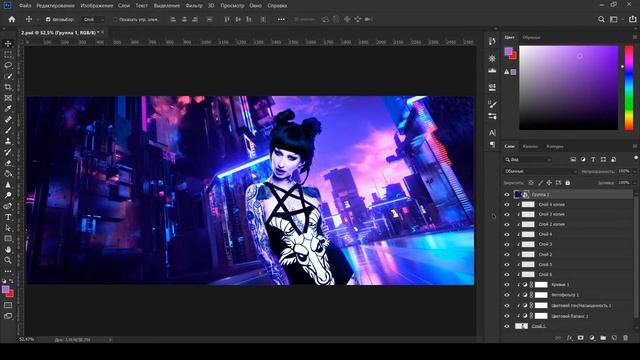Viewport: 640px width, 360px height.
Task: Open the workspace switcher icon top right
Action: pyautogui.click(x=613, y=19)
